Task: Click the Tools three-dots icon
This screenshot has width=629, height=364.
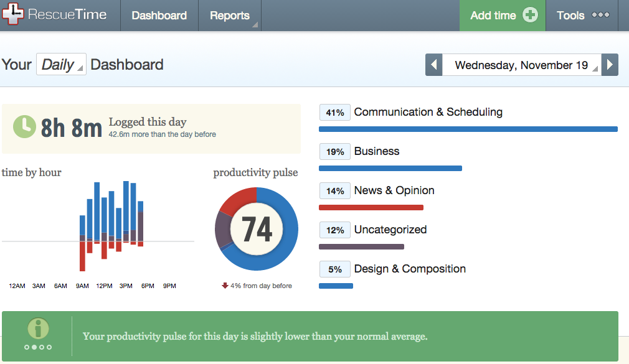Action: tap(600, 15)
